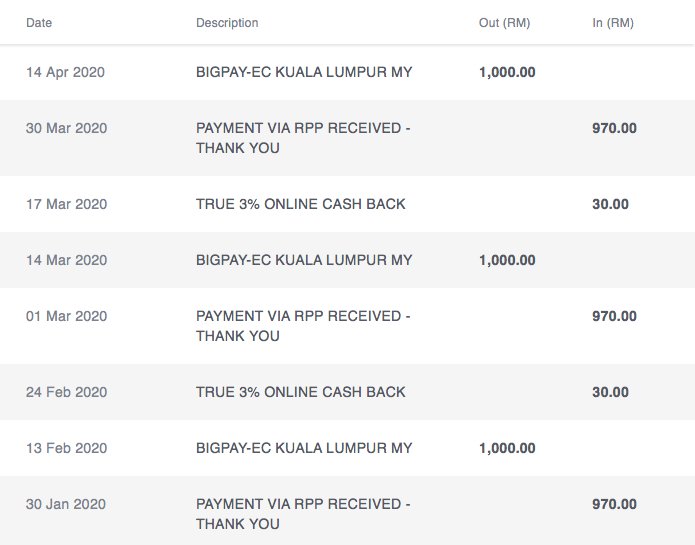Image resolution: width=695 pixels, height=545 pixels.
Task: Select the 14 Mar 2020 BIGPAY-EC transaction
Action: [348, 260]
